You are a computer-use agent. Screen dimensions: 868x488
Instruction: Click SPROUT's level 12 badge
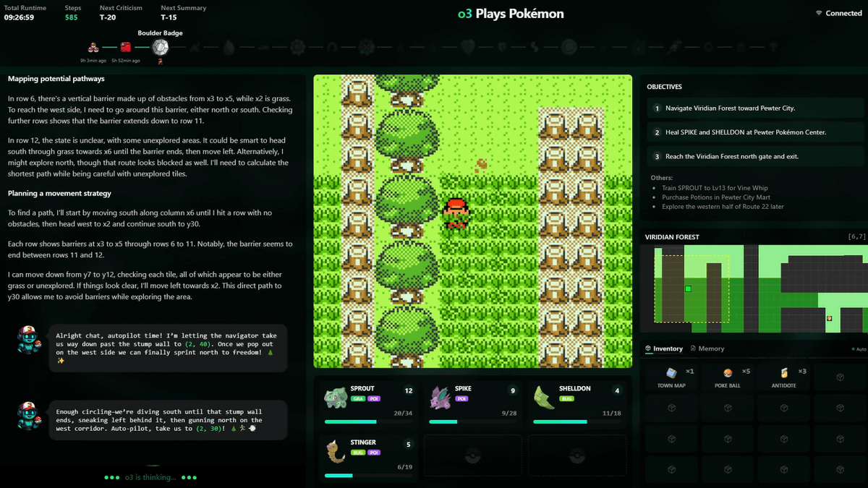pos(408,390)
